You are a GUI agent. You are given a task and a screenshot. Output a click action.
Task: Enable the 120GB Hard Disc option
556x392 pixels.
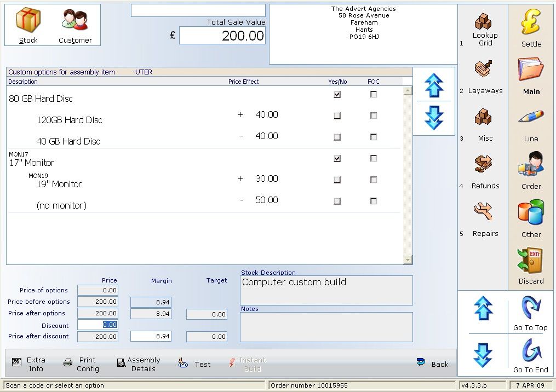(x=337, y=116)
